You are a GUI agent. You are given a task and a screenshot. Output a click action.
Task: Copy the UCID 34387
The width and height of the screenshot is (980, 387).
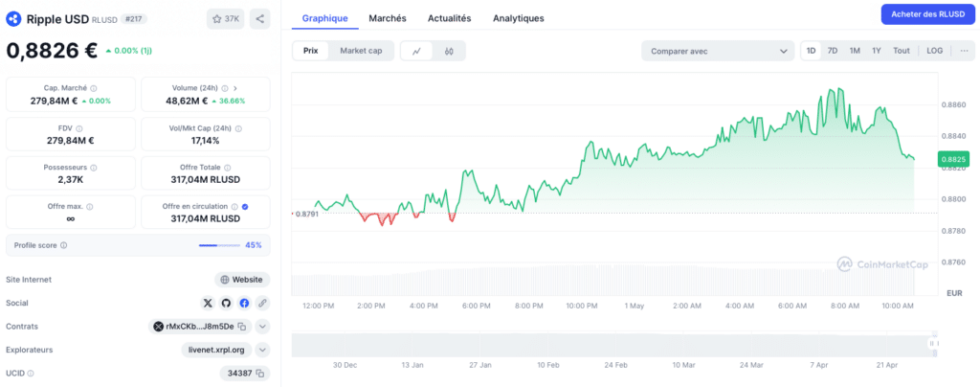[260, 374]
